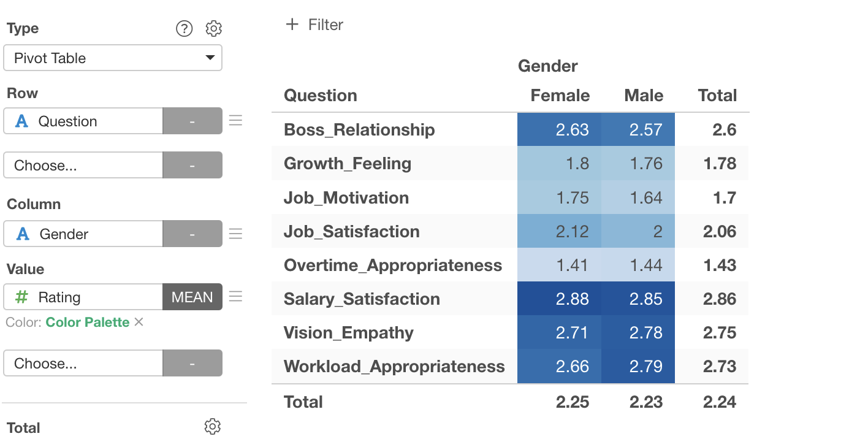Remove the Color Palette setting
The height and width of the screenshot is (439, 868).
tap(139, 322)
